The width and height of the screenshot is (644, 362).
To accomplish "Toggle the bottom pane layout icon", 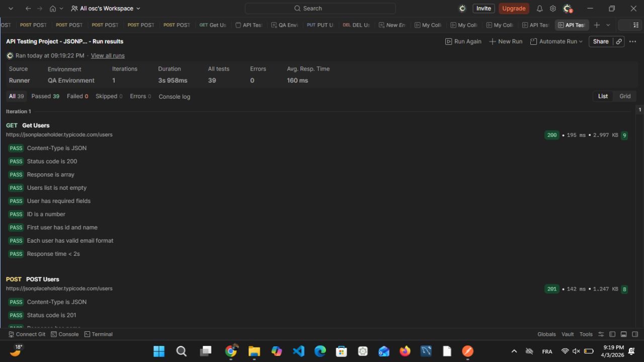I will click(x=623, y=334).
